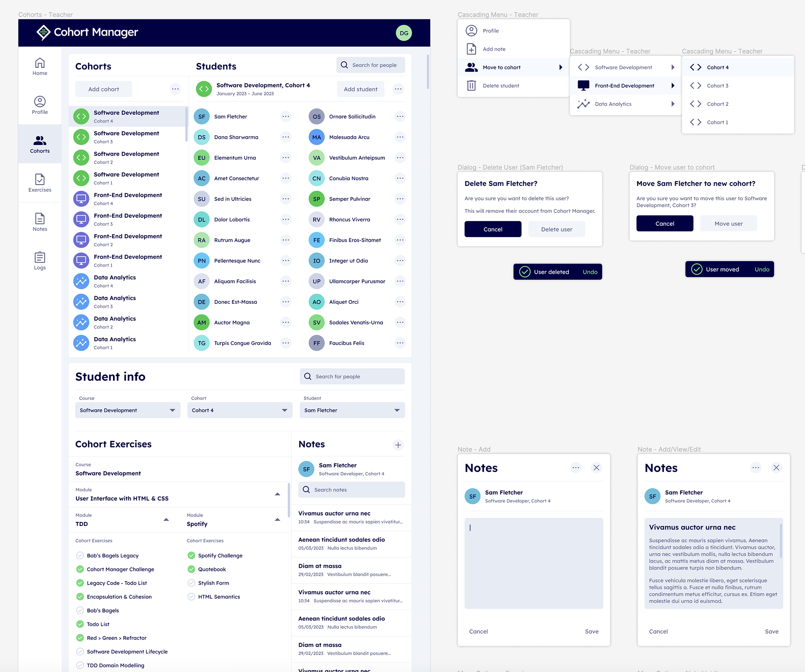Open the Student Sam Fletcher dropdown
Viewport: 805px width, 672px height.
pyautogui.click(x=352, y=410)
